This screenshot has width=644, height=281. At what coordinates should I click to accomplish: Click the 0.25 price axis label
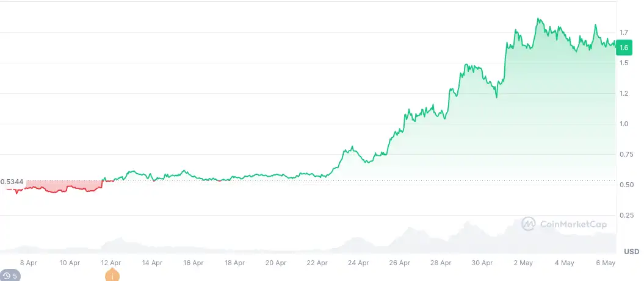626,215
